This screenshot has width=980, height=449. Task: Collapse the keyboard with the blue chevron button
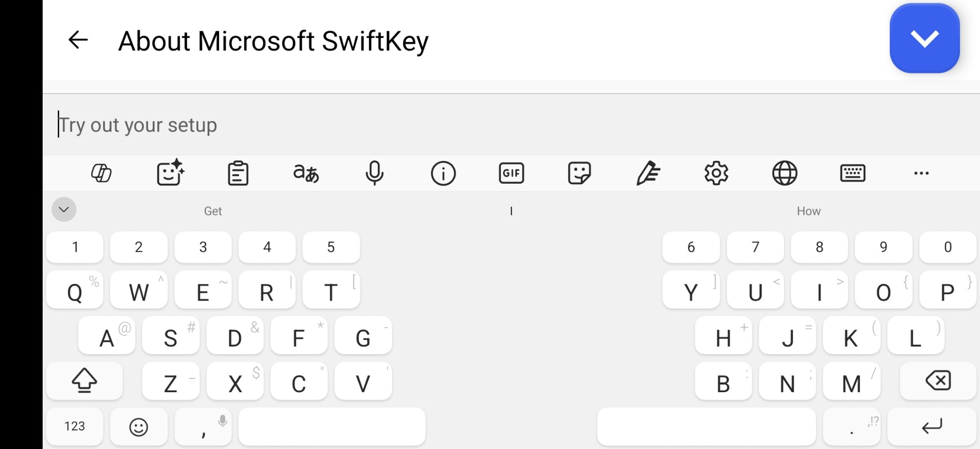924,38
